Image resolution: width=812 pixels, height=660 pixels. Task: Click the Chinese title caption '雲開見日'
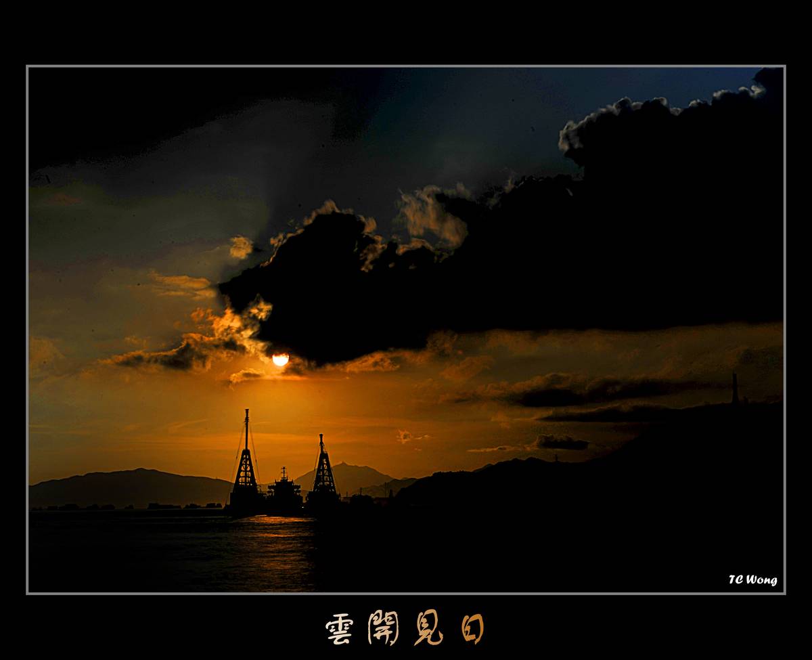[x=405, y=628]
